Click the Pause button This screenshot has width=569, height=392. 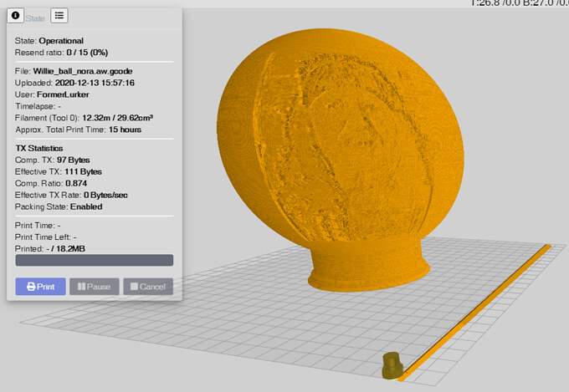click(95, 287)
